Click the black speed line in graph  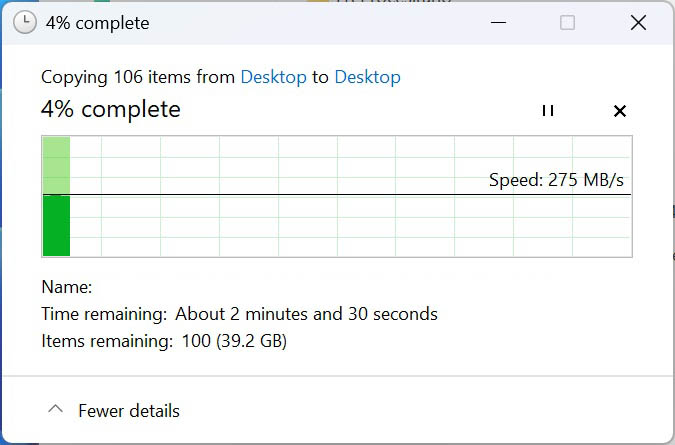pyautogui.click(x=337, y=195)
